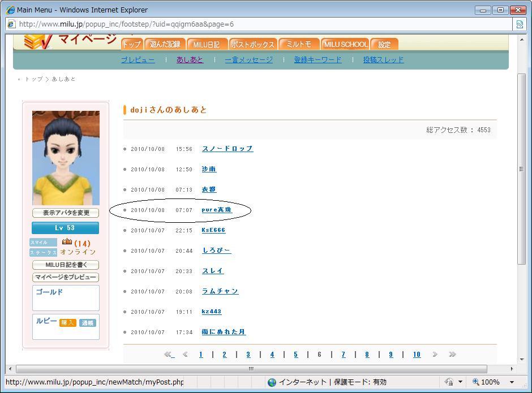Open the MILU日記 tab

[x=206, y=44]
